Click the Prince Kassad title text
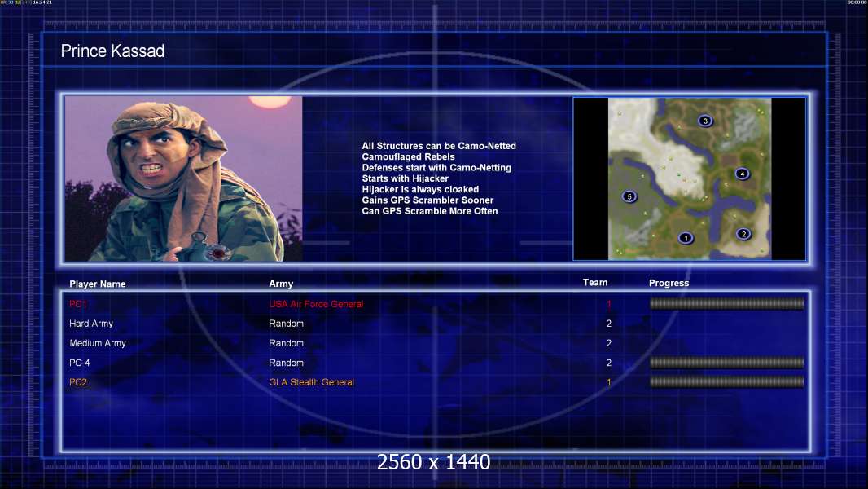This screenshot has width=868, height=489. [x=112, y=51]
